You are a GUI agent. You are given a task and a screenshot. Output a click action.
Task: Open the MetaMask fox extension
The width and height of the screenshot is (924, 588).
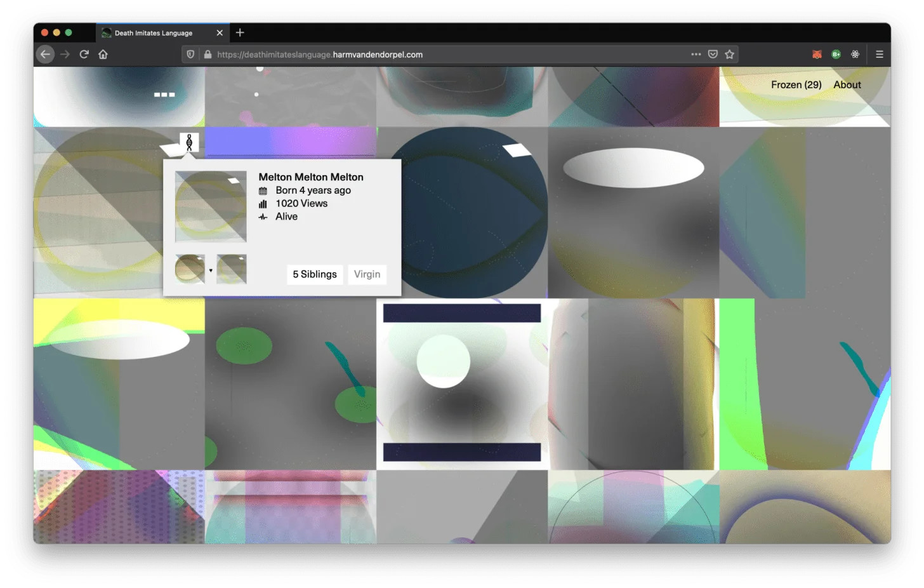coord(817,55)
